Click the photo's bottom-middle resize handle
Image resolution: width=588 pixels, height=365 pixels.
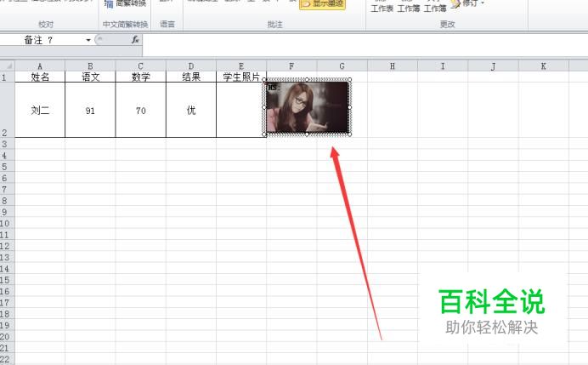(x=307, y=134)
